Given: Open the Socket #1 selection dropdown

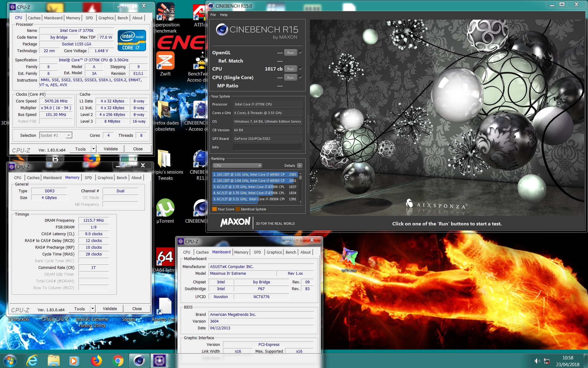Looking at the screenshot, I should [x=56, y=135].
